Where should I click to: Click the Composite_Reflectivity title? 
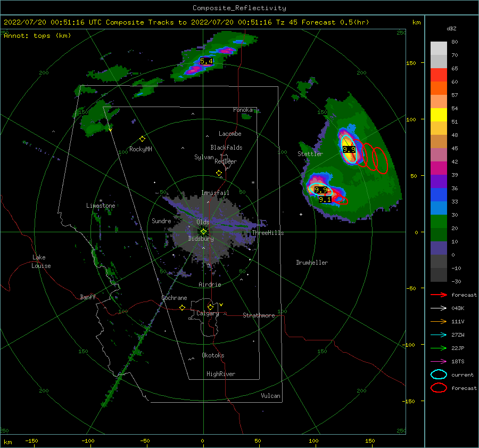click(240, 8)
